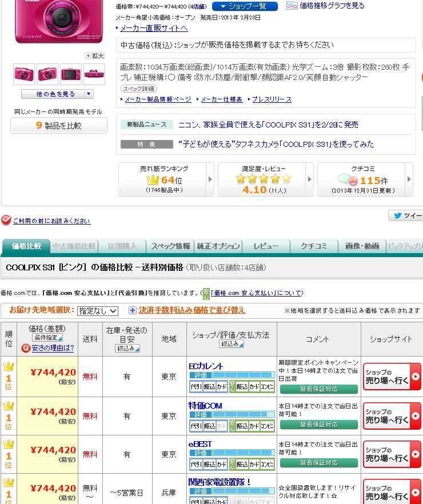Expand the sales ranking box arrow
Screen dimensions: 423x504
(x=210, y=179)
